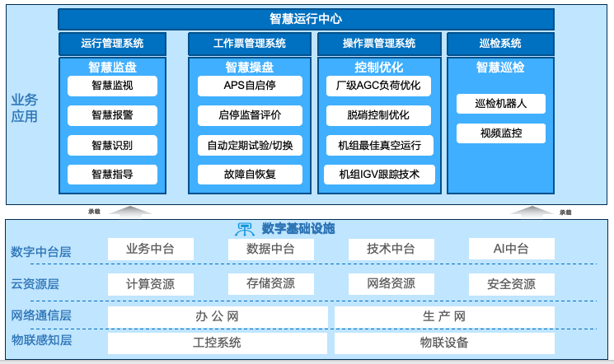Image resolution: width=614 pixels, height=364 pixels.
Task: Select the 生产网 box
Action: [444, 316]
